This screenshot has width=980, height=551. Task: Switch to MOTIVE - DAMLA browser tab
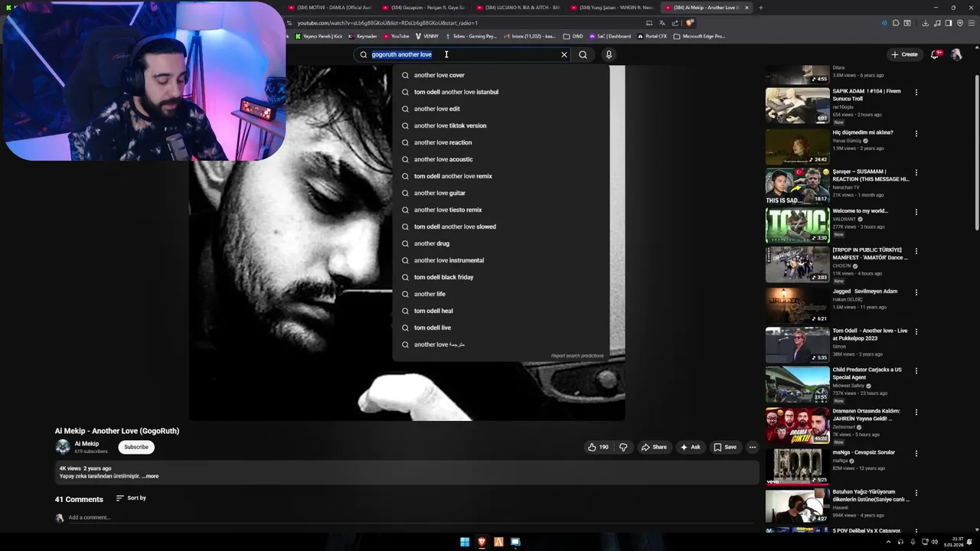(330, 8)
